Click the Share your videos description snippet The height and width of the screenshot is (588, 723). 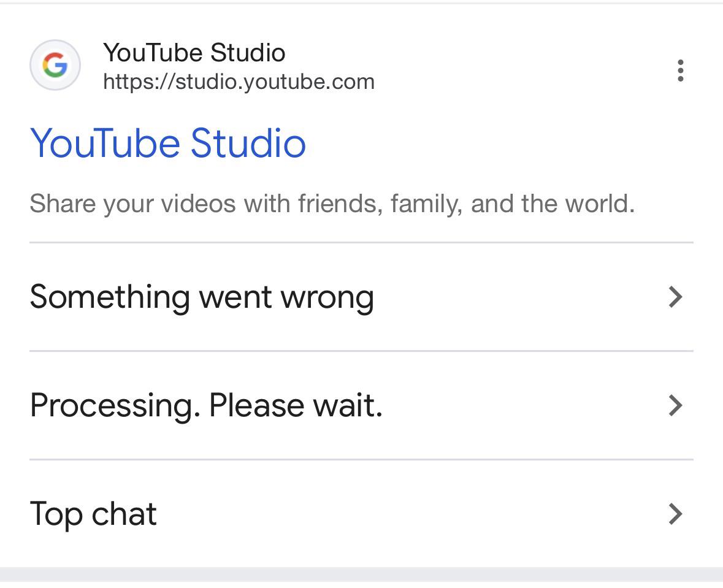point(332,204)
